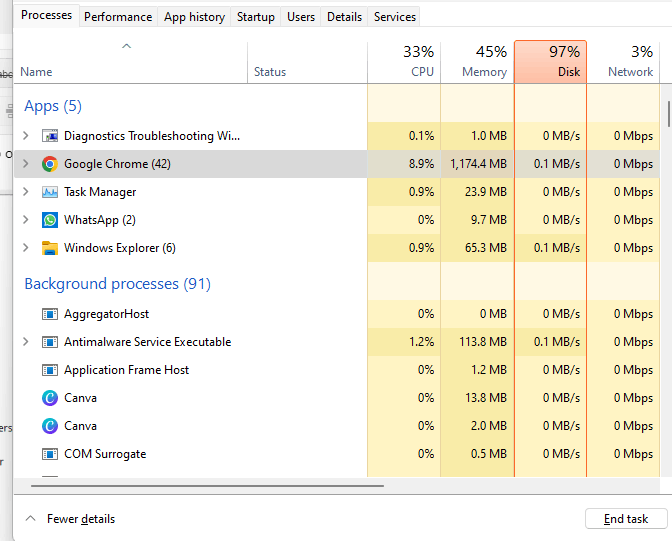Screen dimensions: 672x541
Task: Click the End task button
Action: [626, 519]
